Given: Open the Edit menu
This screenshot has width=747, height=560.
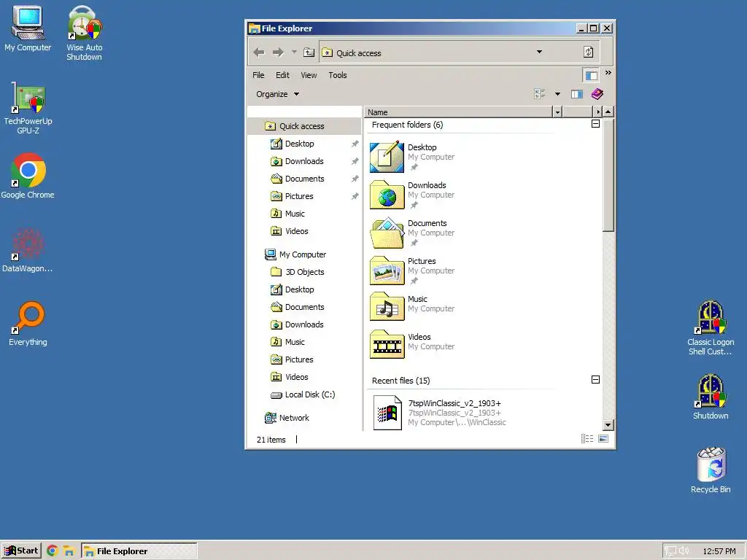Looking at the screenshot, I should tap(282, 75).
